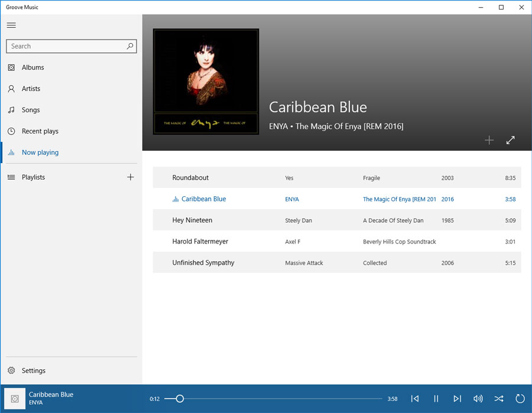Image resolution: width=532 pixels, height=413 pixels.
Task: Open The Magic Of Enya album link in list
Action: [400, 199]
